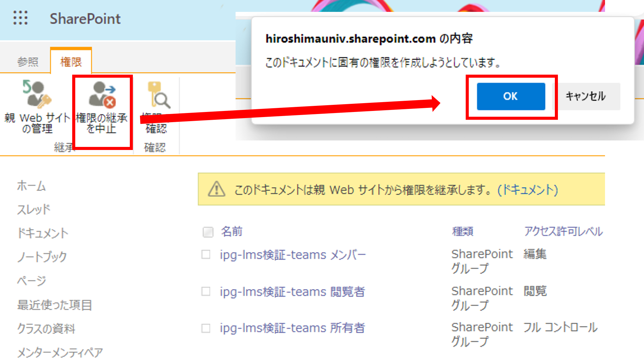Click the 閲覧 permission level text
This screenshot has width=644, height=360.
point(535,291)
